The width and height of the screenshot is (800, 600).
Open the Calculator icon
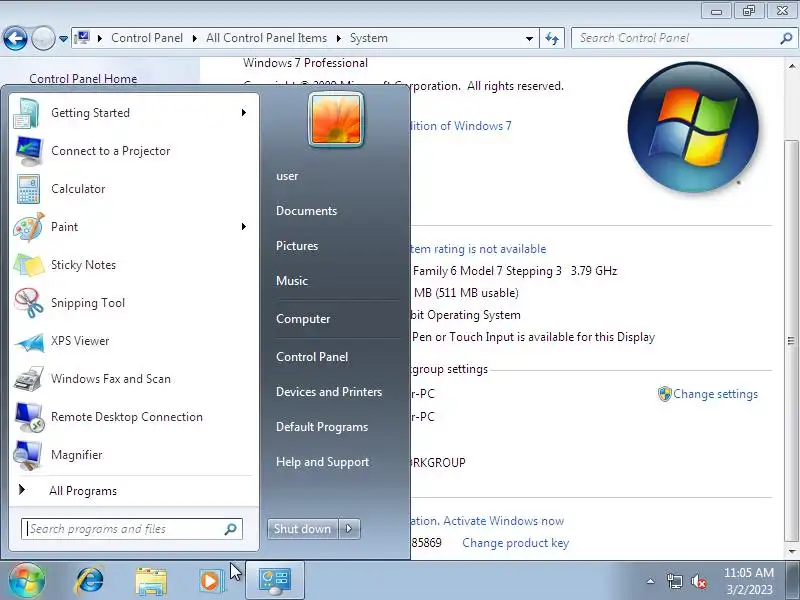click(x=28, y=189)
